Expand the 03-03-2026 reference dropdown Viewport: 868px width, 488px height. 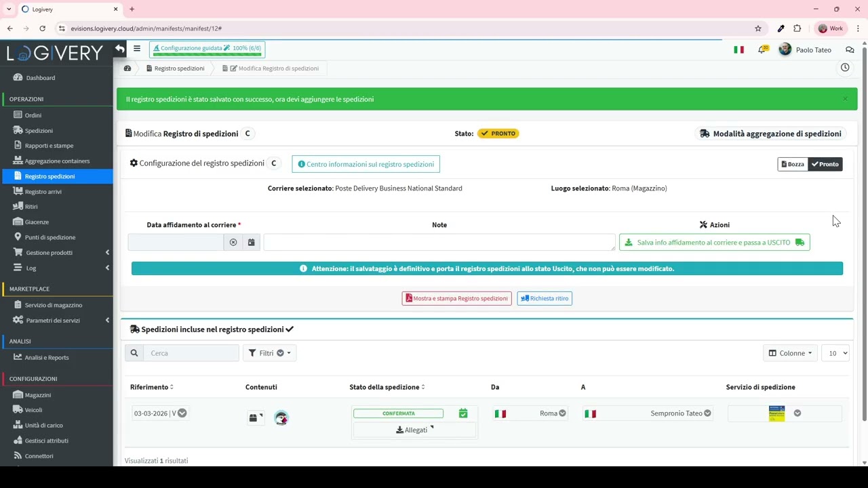pyautogui.click(x=182, y=413)
